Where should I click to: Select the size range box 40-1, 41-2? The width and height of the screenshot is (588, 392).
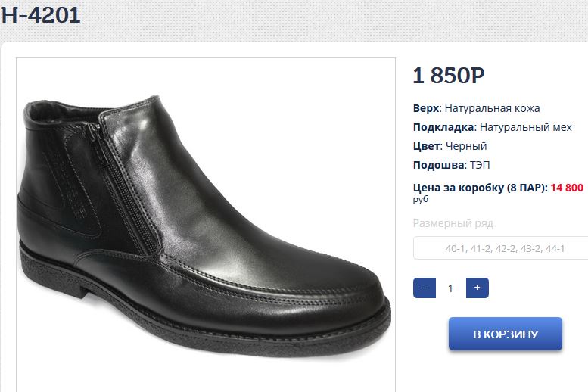tap(501, 248)
